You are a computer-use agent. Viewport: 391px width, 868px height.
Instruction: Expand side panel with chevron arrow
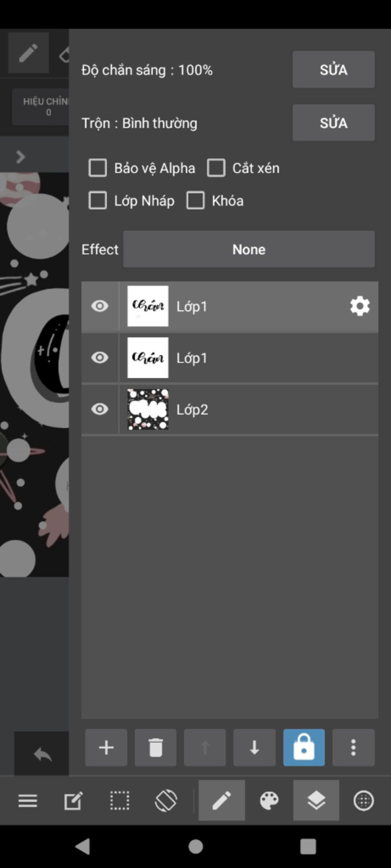[x=20, y=157]
